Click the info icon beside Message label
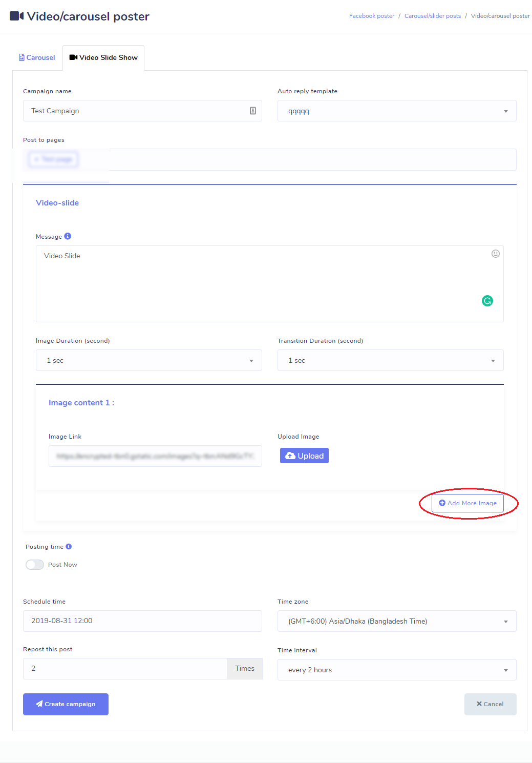 [69, 236]
